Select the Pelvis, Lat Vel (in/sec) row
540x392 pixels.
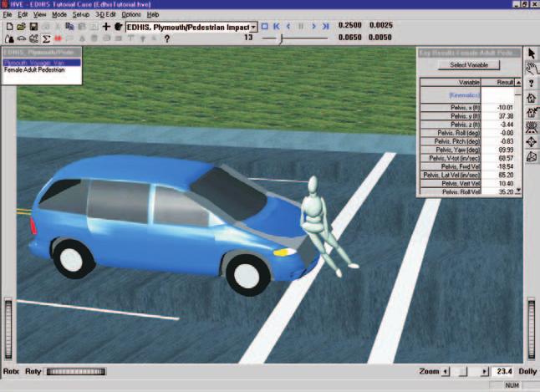pos(467,175)
